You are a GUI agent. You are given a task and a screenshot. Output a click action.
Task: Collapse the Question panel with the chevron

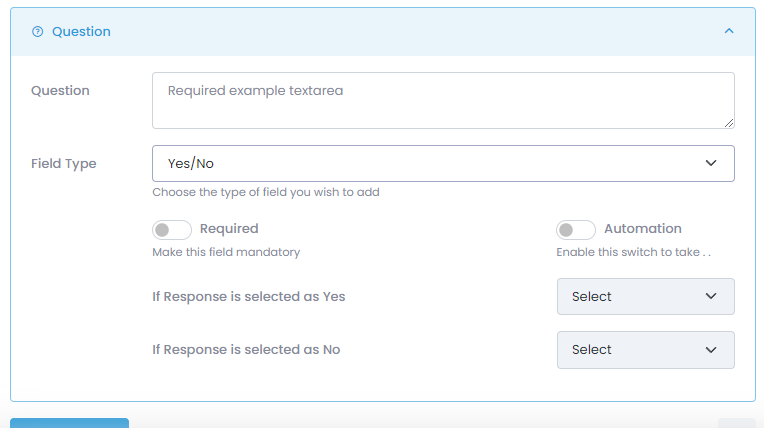(729, 32)
